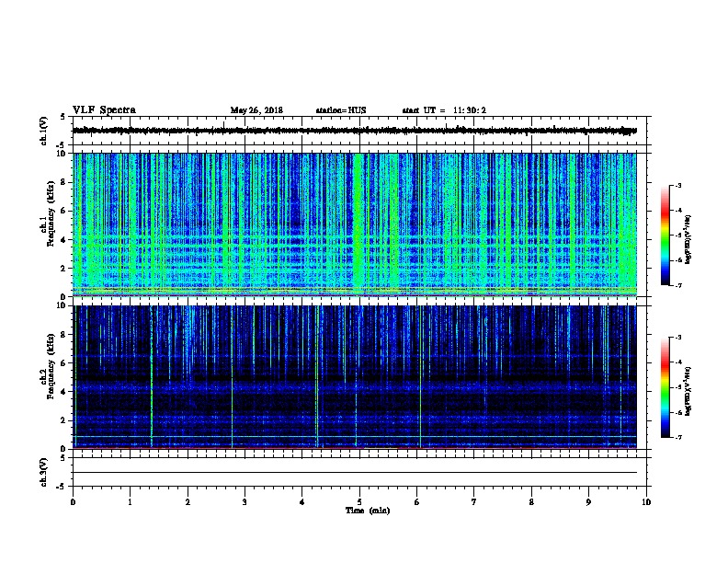
Task: Click the ch.1 spectrogram color scale bar
Action: (665, 236)
